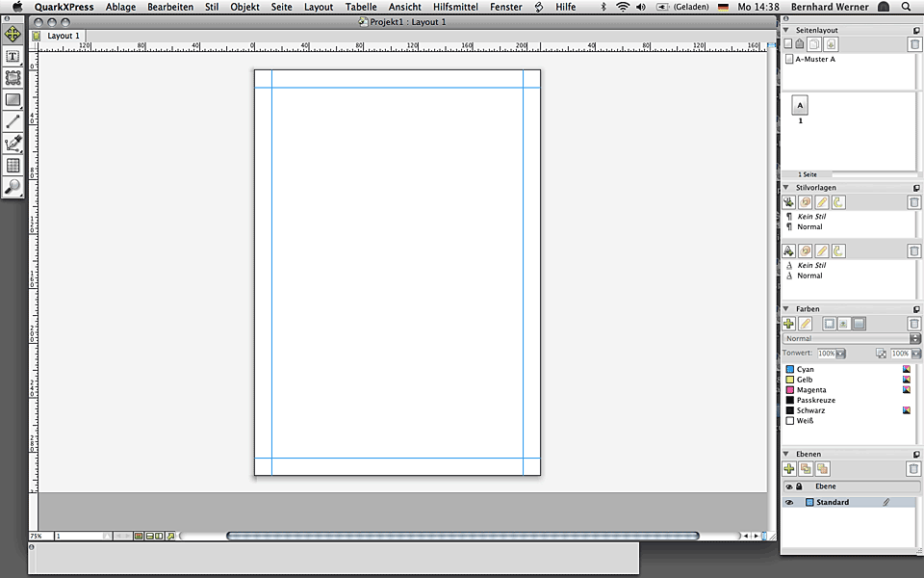The image size is (924, 578).
Task: Open the Hilfsmittel menu
Action: tap(455, 7)
